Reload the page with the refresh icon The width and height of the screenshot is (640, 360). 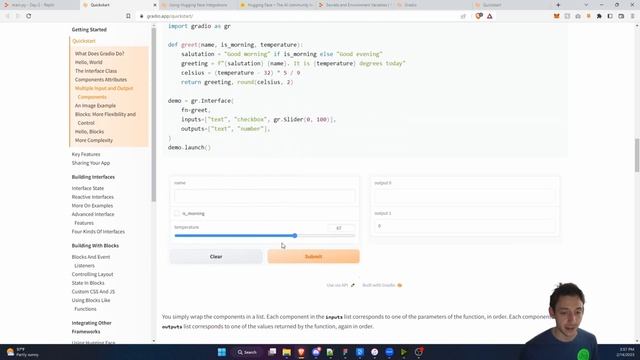29,16
